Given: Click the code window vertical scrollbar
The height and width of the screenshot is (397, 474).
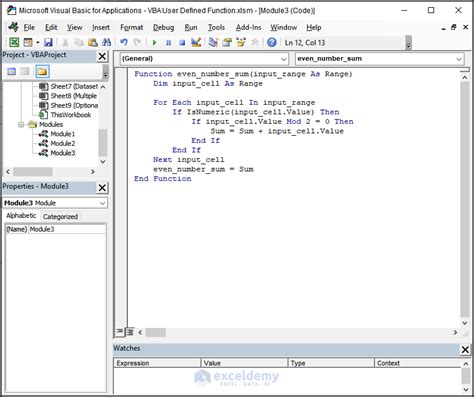Looking at the screenshot, I should tap(465, 199).
